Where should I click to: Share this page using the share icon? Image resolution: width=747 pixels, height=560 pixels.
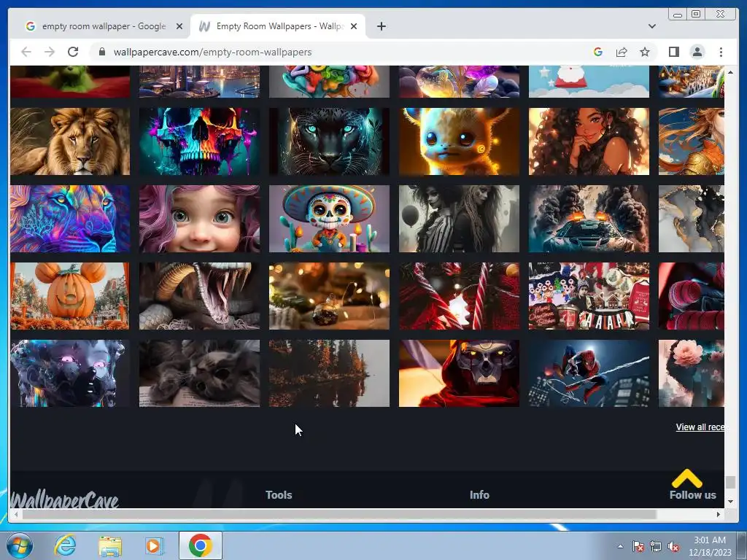point(622,52)
